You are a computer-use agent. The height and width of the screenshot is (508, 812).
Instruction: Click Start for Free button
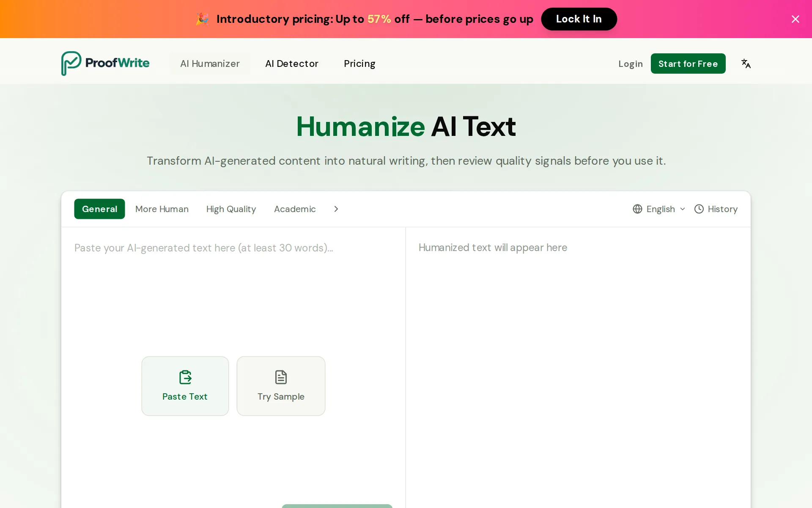(688, 63)
